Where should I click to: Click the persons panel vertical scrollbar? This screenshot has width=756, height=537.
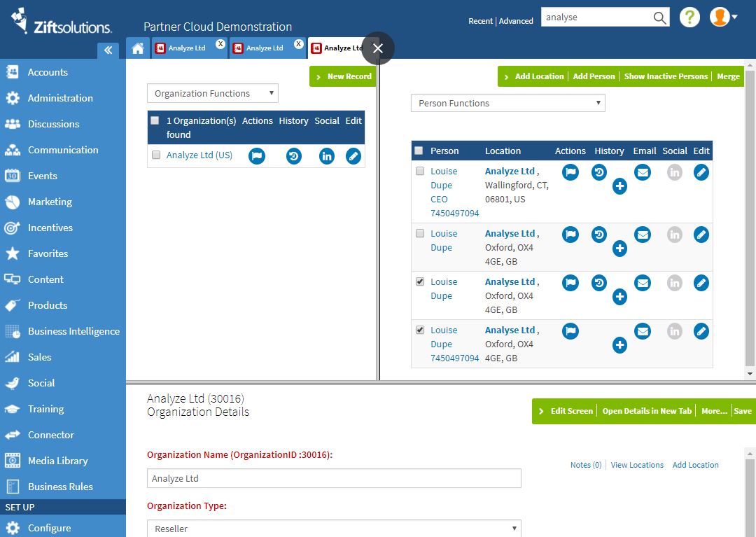[750, 217]
